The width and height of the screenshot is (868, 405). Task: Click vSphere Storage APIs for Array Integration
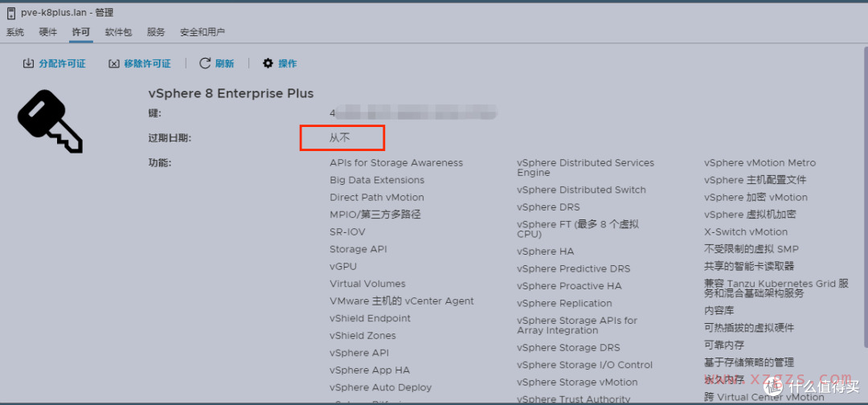(x=577, y=325)
